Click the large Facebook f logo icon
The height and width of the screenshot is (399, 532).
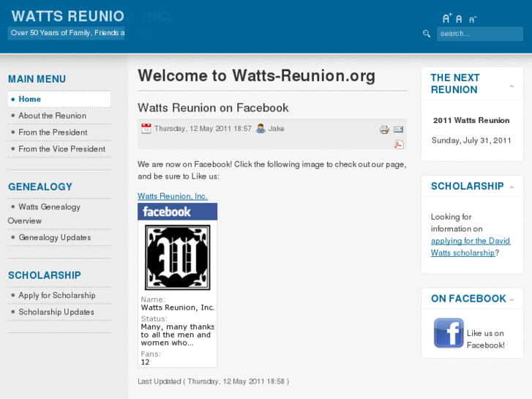pos(448,333)
